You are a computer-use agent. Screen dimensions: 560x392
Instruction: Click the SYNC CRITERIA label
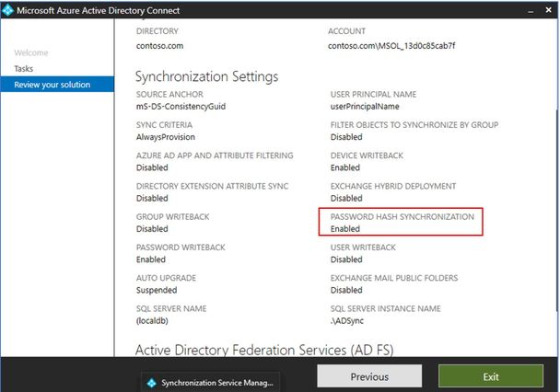pos(164,125)
